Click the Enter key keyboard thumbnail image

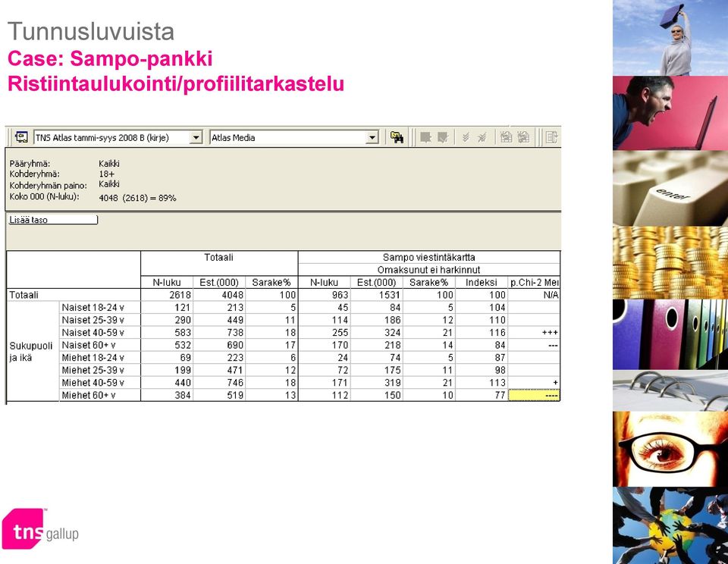pos(670,188)
